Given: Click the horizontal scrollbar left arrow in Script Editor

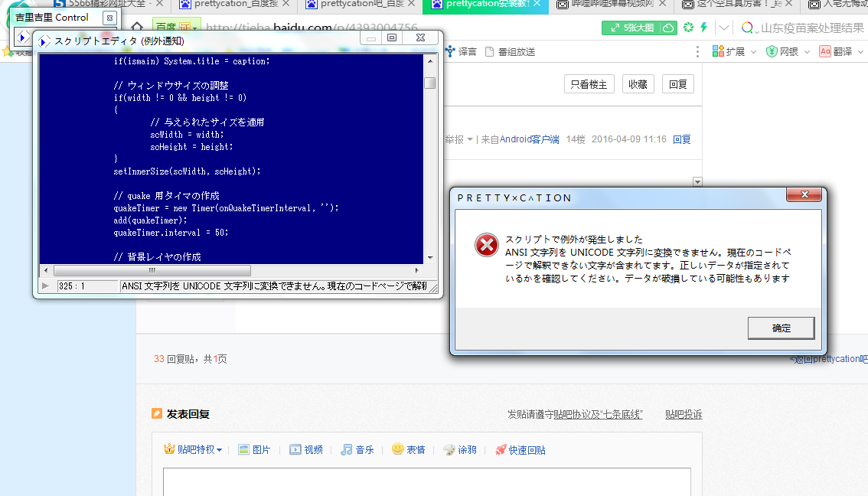Looking at the screenshot, I should coord(46,271).
